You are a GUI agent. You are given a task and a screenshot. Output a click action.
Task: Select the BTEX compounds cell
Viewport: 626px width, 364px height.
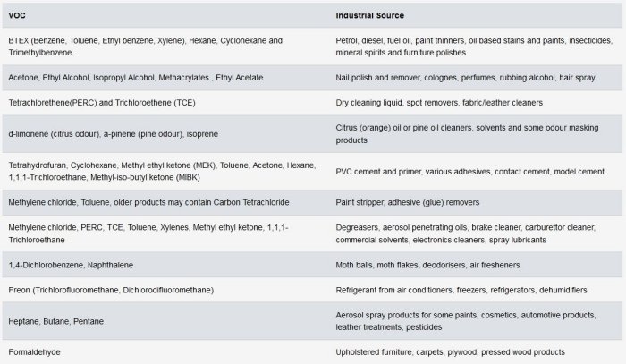(146, 47)
